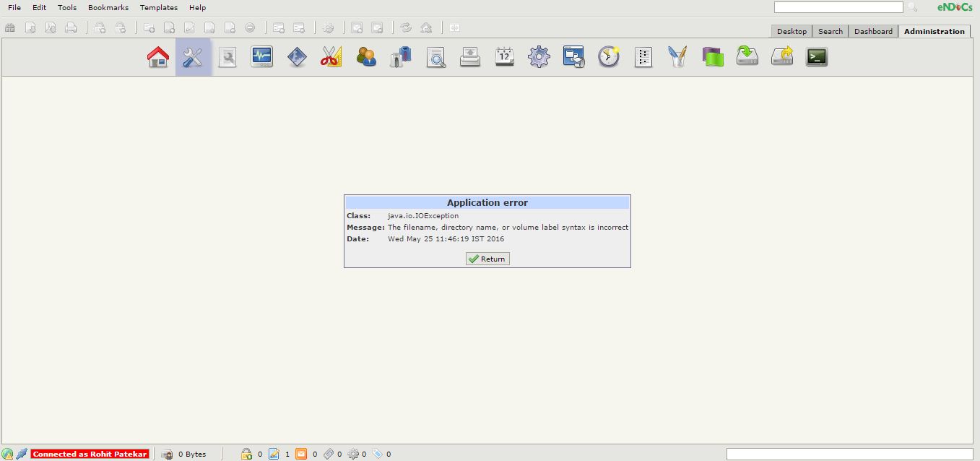Open the File menu
The image size is (980, 461).
point(14,7)
